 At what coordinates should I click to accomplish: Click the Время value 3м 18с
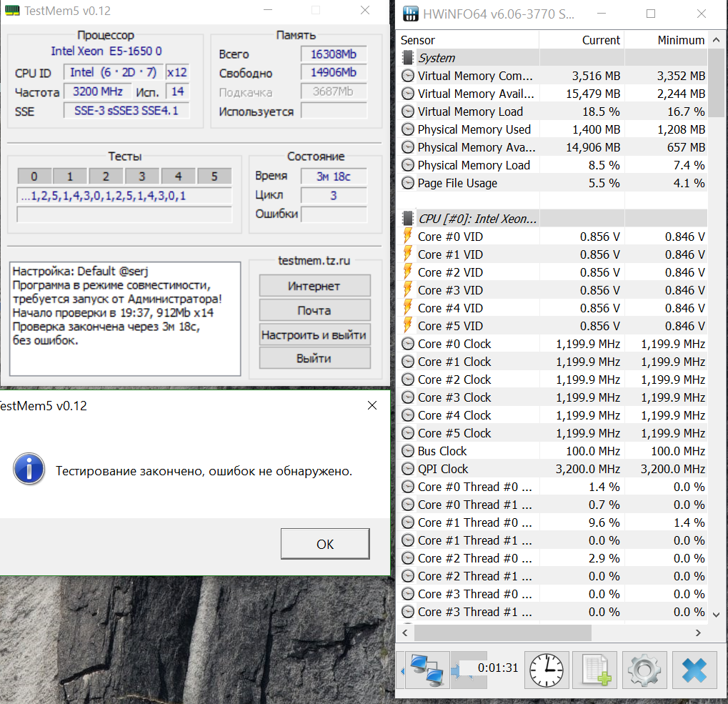(x=334, y=177)
